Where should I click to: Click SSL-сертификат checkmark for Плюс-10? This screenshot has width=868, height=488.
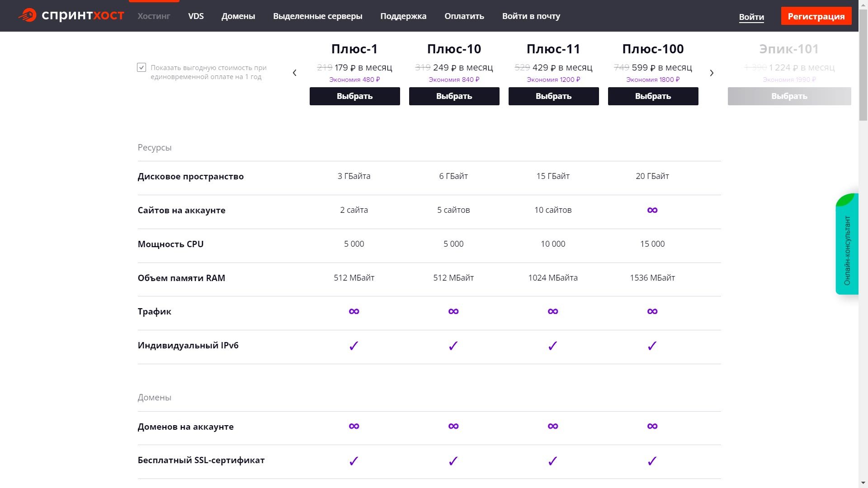pyautogui.click(x=453, y=461)
